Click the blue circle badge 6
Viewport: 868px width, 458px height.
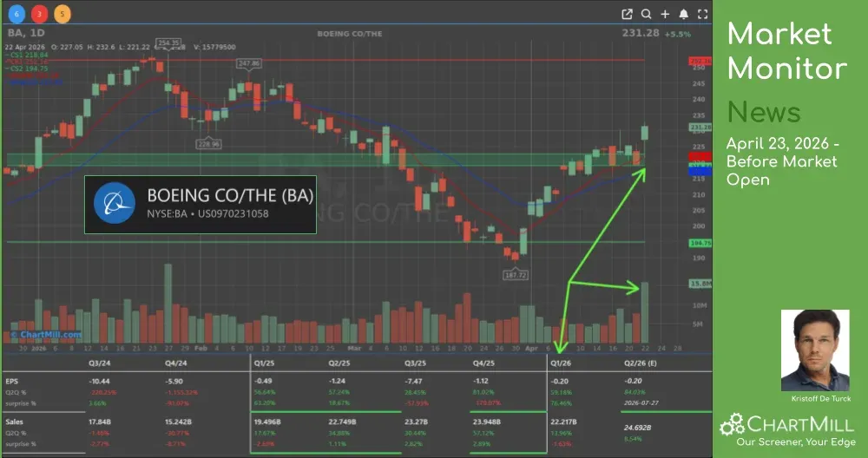(x=16, y=14)
